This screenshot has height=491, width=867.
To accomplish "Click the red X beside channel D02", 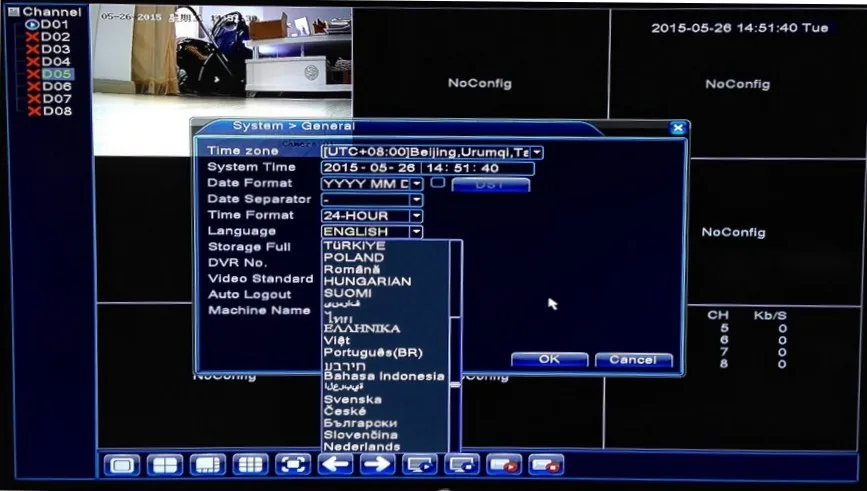I will [x=32, y=37].
